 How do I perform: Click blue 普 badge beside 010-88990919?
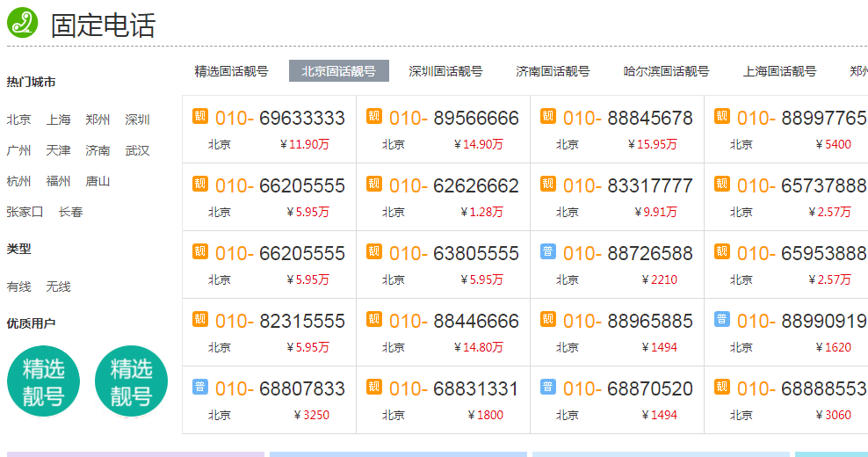point(722,320)
